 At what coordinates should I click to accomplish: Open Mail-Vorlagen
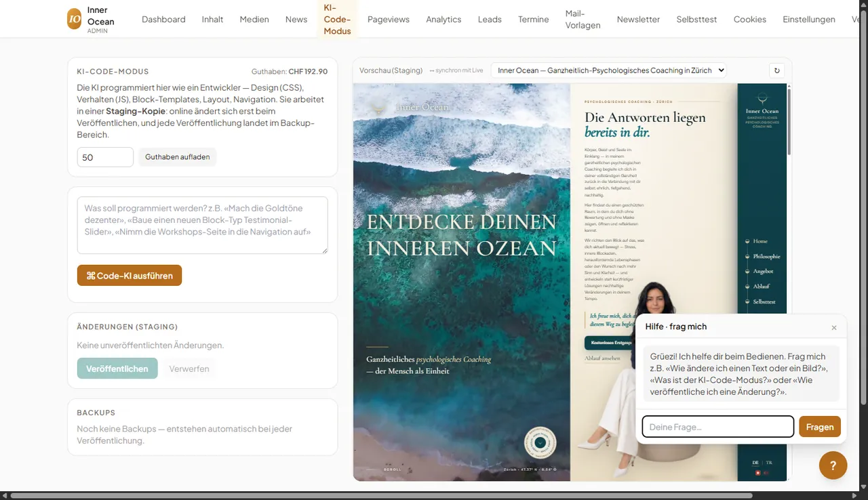(583, 19)
